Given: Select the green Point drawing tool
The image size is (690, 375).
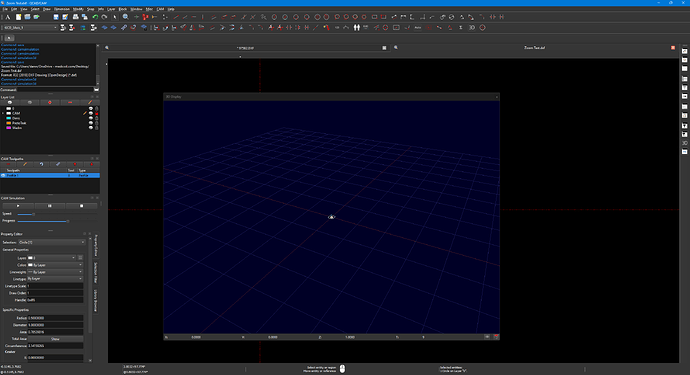Looking at the screenshot, I should point(136,17).
